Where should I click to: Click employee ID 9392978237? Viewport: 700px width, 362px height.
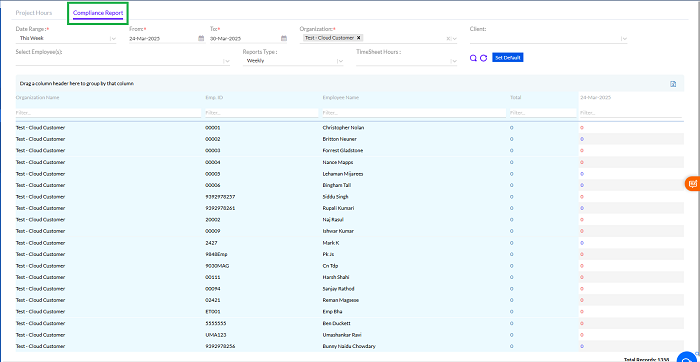click(220, 197)
